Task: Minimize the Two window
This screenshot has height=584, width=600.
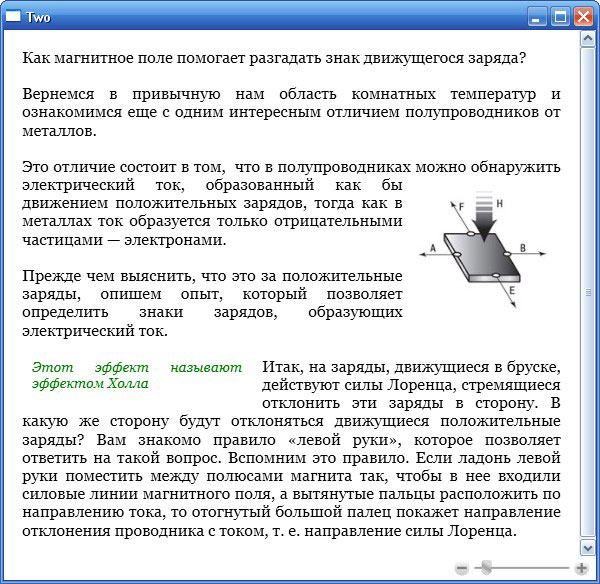Action: coord(536,17)
